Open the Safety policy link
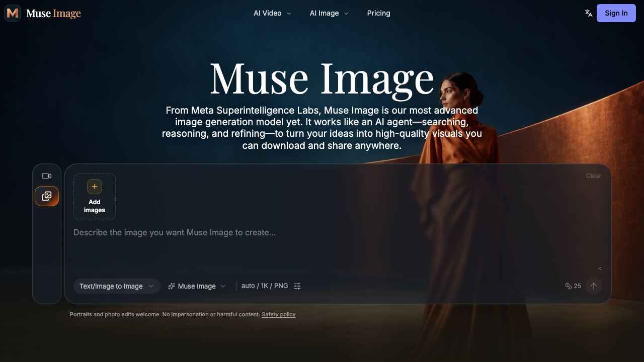Viewport: 644px width, 362px height. [279, 314]
